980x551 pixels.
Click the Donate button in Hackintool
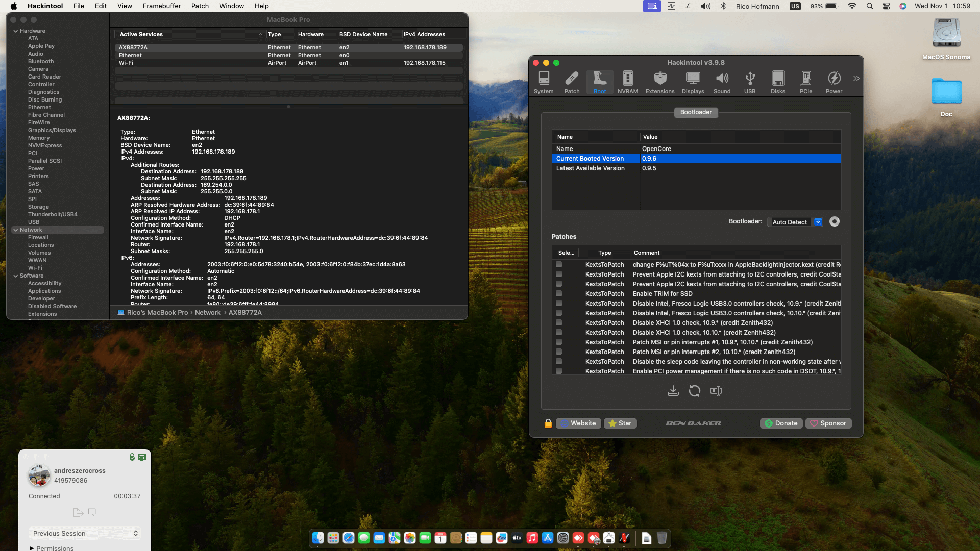781,423
